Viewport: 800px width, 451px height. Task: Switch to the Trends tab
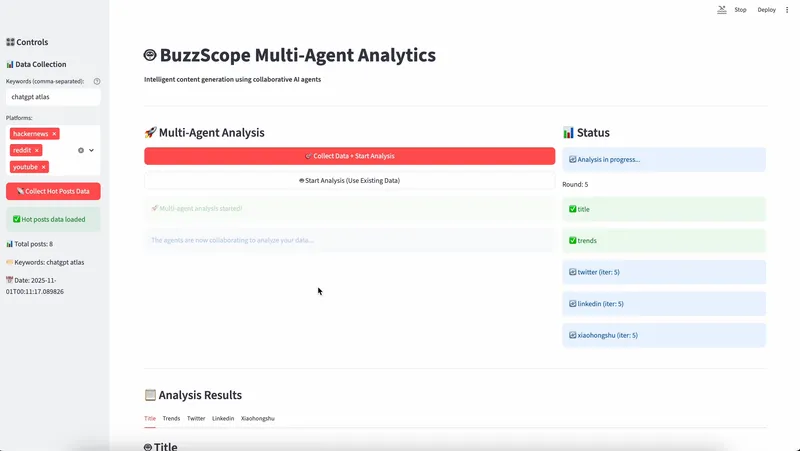click(x=171, y=418)
